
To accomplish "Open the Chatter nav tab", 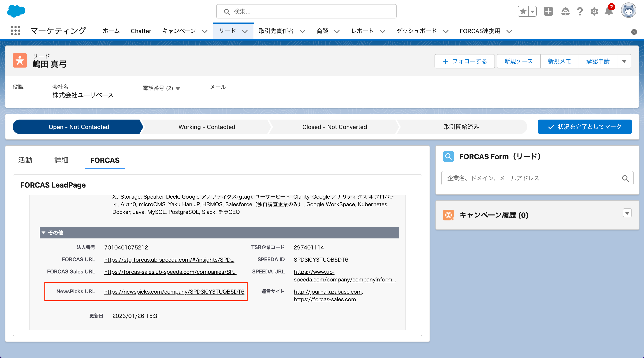I will [141, 31].
